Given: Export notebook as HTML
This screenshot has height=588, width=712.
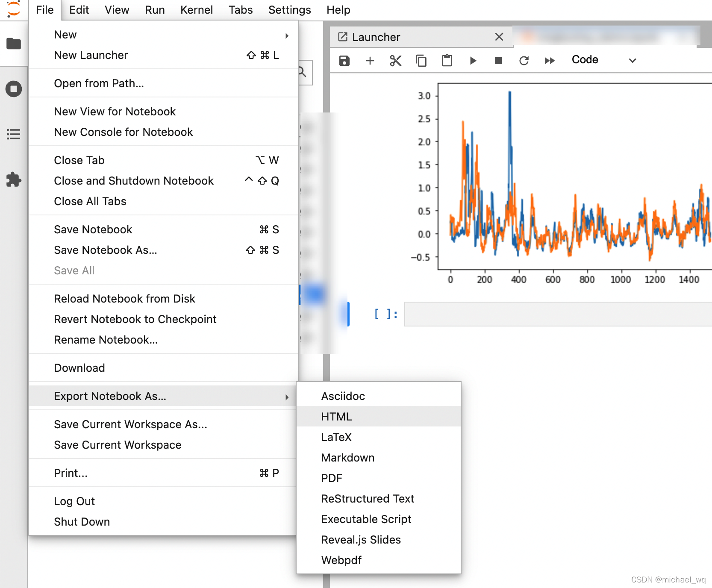Looking at the screenshot, I should tap(379, 417).
